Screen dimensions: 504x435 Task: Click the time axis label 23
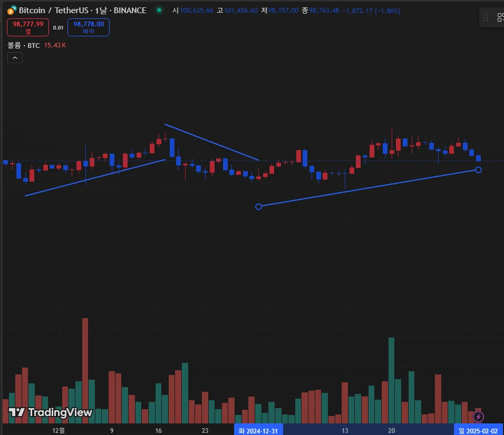point(205,430)
